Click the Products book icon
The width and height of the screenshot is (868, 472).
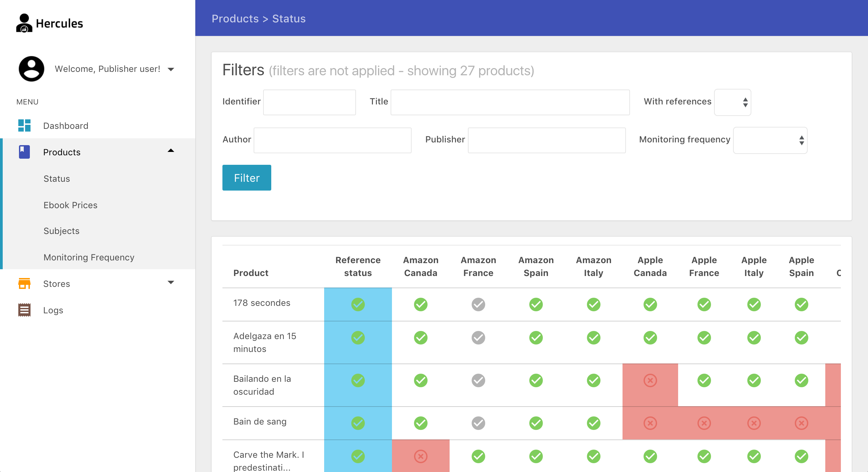(24, 152)
